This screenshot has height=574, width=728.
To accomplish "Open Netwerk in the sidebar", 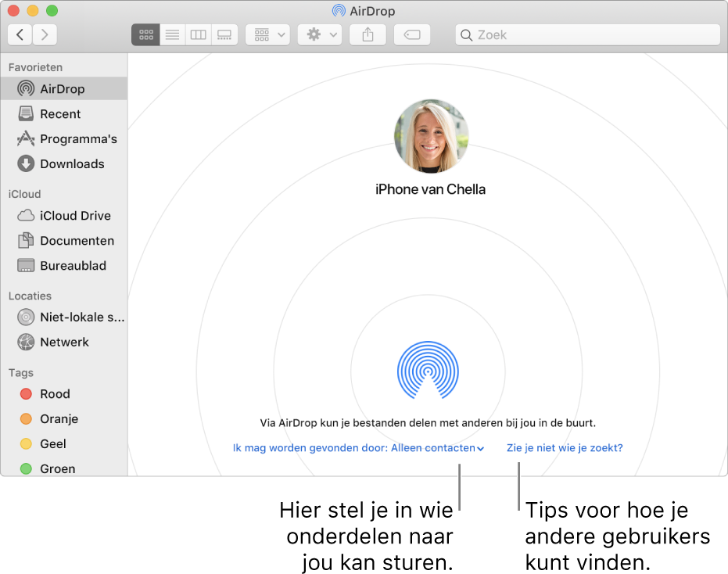I will (63, 343).
